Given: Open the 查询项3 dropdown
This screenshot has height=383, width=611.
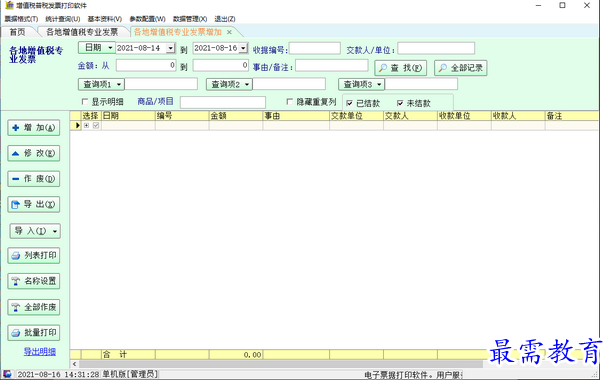Looking at the screenshot, I should 362,84.
